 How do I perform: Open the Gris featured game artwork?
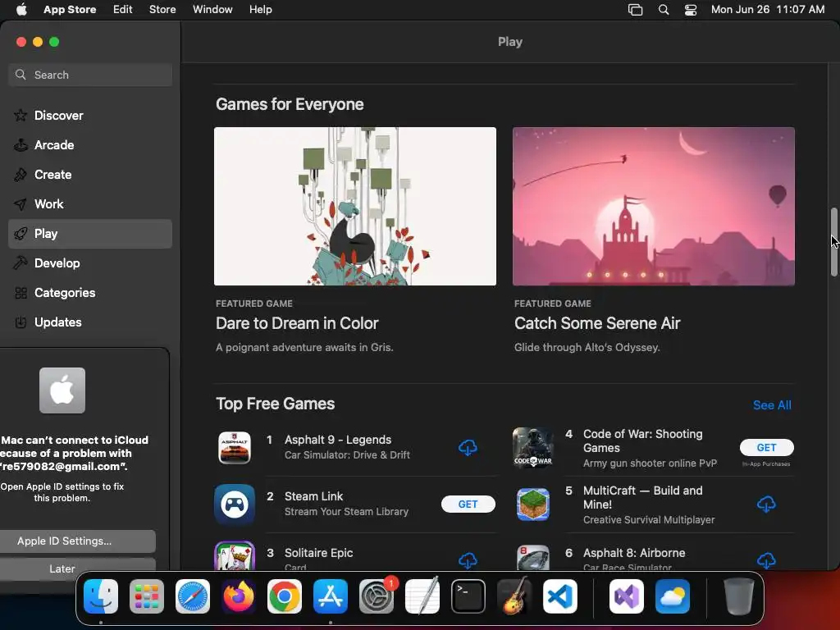coord(354,206)
